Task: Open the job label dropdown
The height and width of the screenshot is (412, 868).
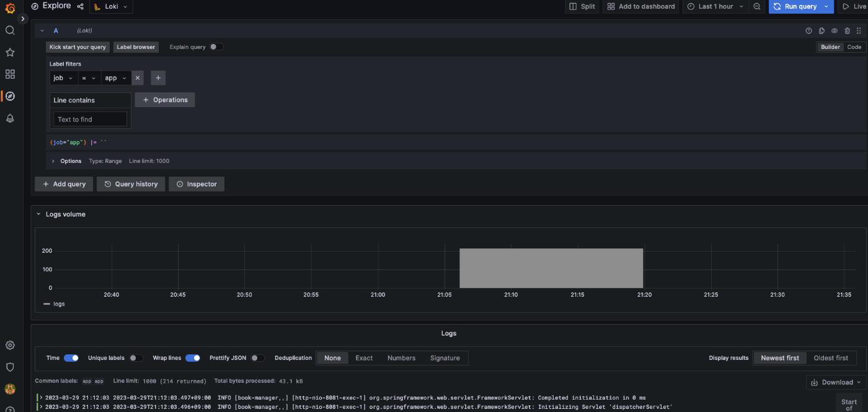Action: click(63, 78)
